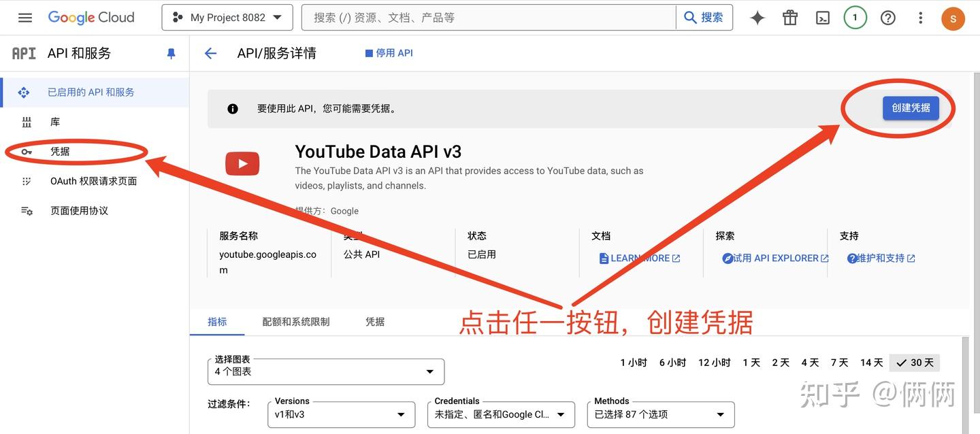Open the Gemini assistant icon
The image size is (980, 434).
757,17
